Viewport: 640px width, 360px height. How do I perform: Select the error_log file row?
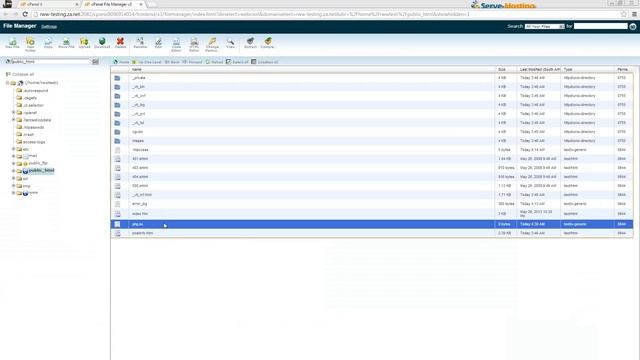[371, 204]
